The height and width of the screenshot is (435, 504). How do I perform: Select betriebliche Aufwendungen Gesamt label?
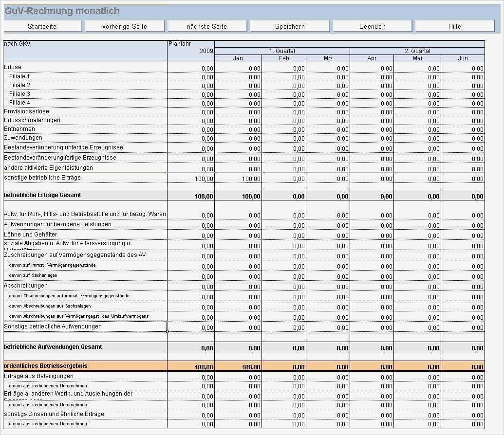(53, 347)
